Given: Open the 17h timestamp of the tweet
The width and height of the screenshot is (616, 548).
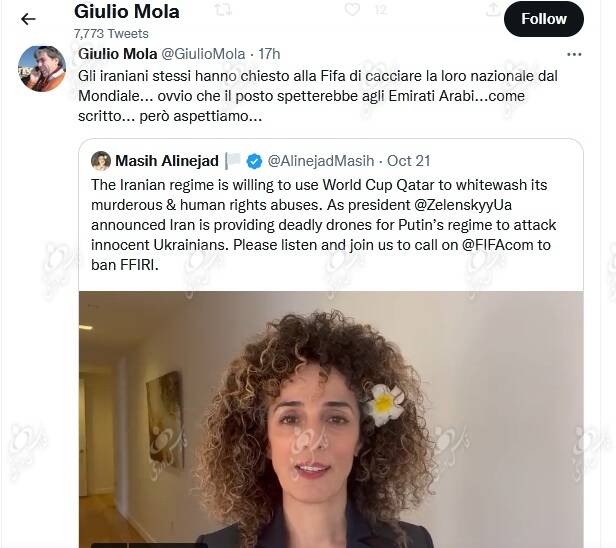Looking at the screenshot, I should 269,54.
